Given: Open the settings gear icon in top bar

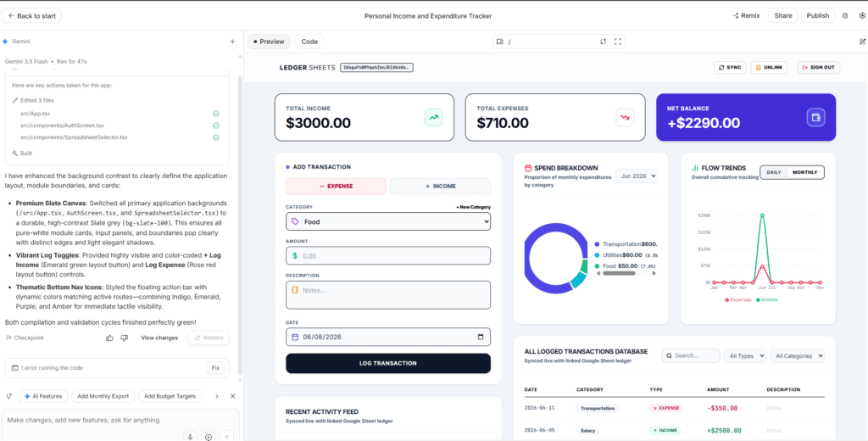Looking at the screenshot, I should click(x=862, y=15).
